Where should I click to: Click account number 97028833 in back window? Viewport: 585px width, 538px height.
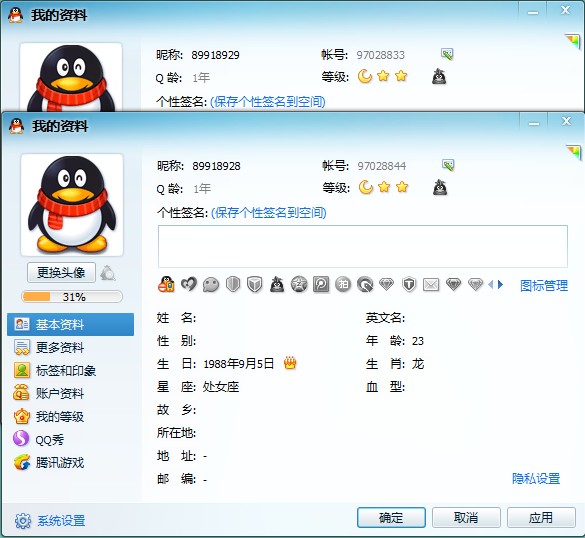click(381, 55)
